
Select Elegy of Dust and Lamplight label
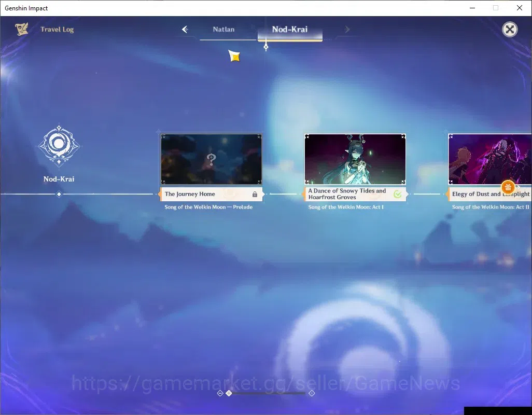click(490, 194)
